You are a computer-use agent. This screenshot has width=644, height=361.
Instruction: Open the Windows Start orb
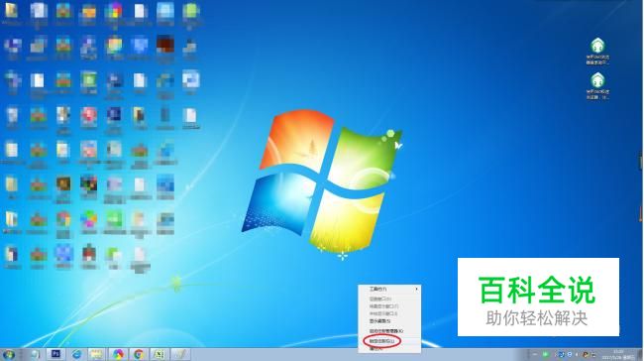point(8,354)
